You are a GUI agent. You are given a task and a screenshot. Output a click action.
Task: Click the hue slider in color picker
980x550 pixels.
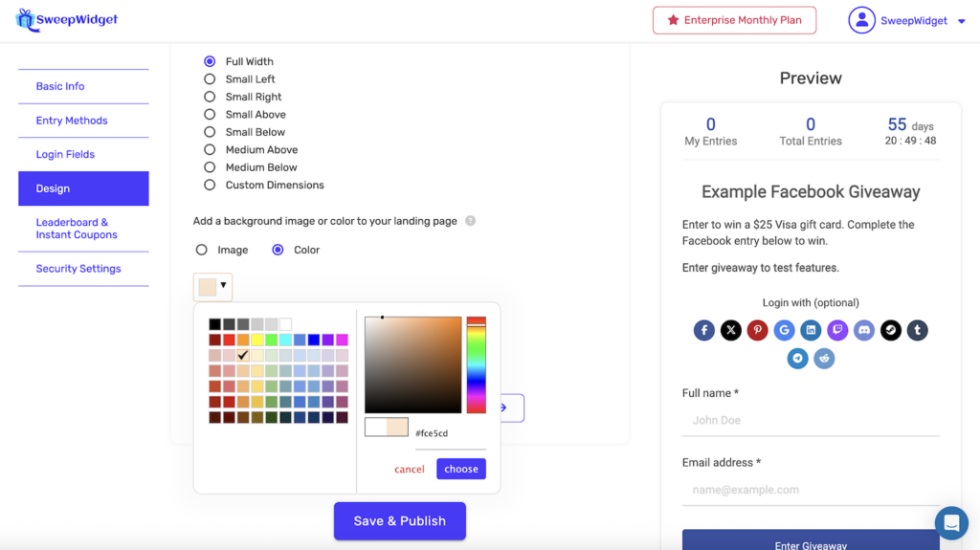pyautogui.click(x=476, y=365)
